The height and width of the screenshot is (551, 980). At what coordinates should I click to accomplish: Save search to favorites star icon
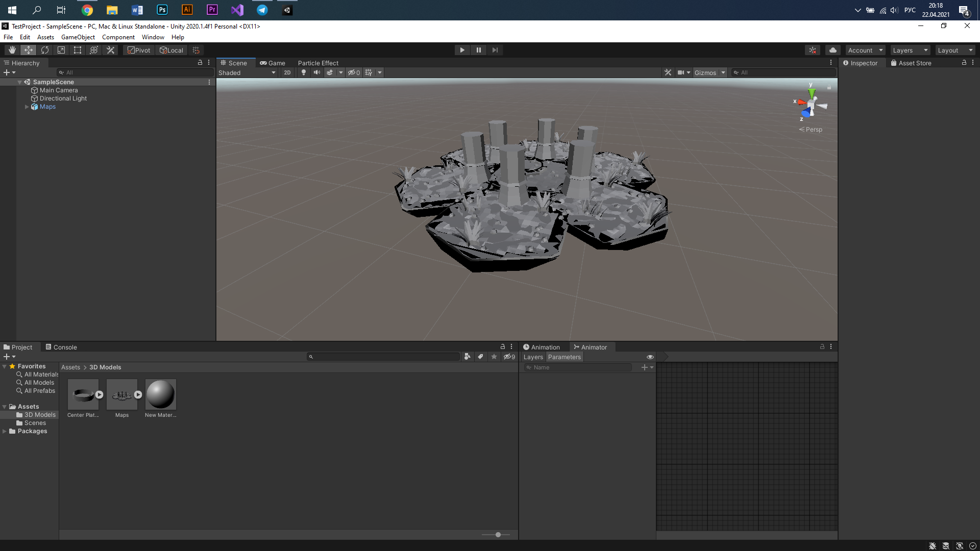click(494, 357)
